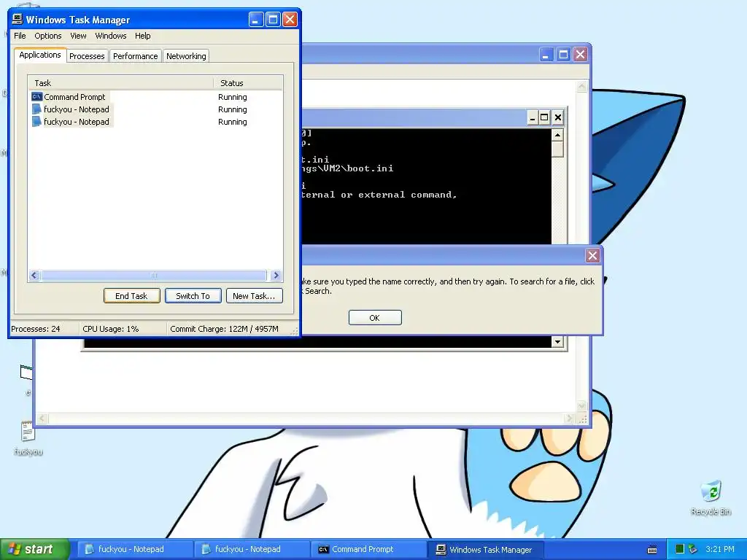The width and height of the screenshot is (747, 560).
Task: Minimize the Command Prompt window
Action: click(x=533, y=117)
